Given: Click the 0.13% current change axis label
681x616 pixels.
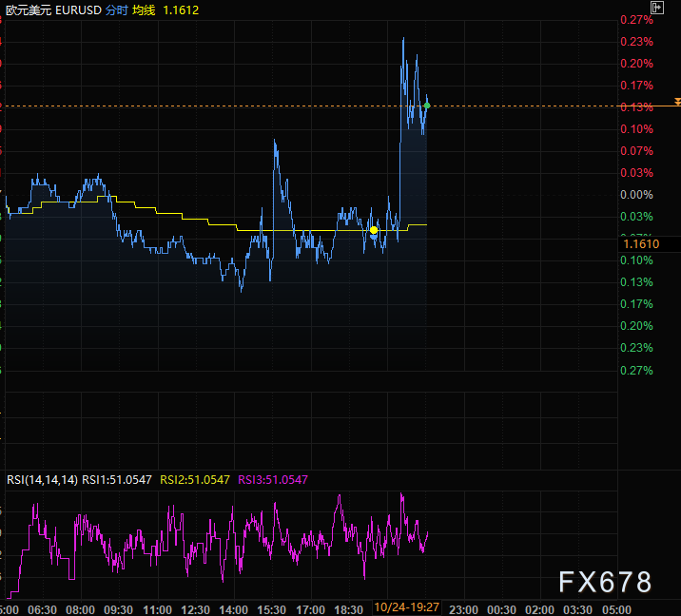Looking at the screenshot, I should (x=635, y=107).
